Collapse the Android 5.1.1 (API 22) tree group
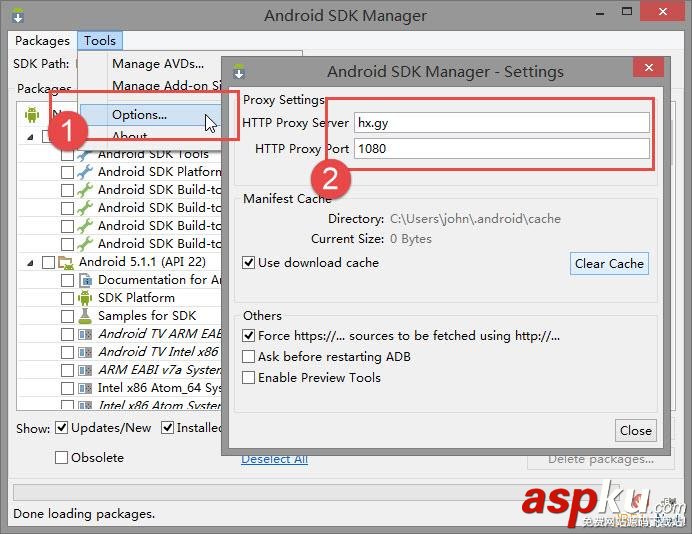 tap(30, 263)
